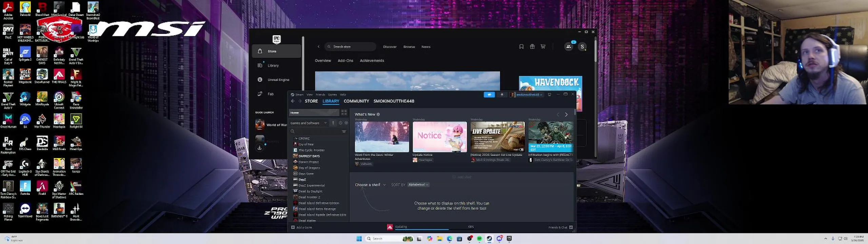868x244 pixels.
Task: Open the Epic Games downloads icon
Action: click(259, 148)
